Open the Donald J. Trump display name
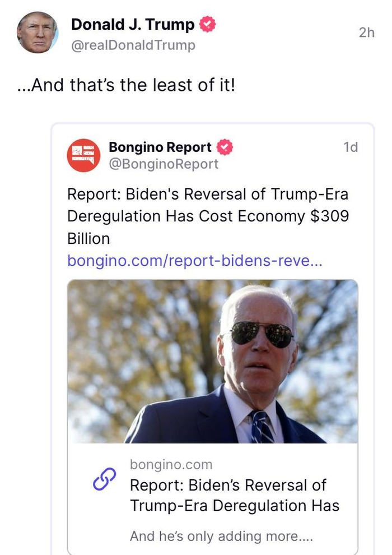 pyautogui.click(x=133, y=25)
